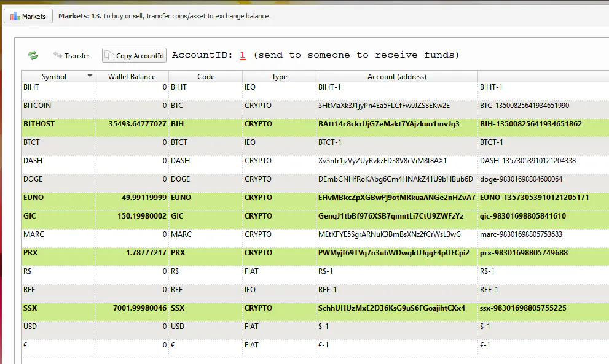The height and width of the screenshot is (364, 609).
Task: Select the EUNO symbol cell
Action: (x=58, y=201)
